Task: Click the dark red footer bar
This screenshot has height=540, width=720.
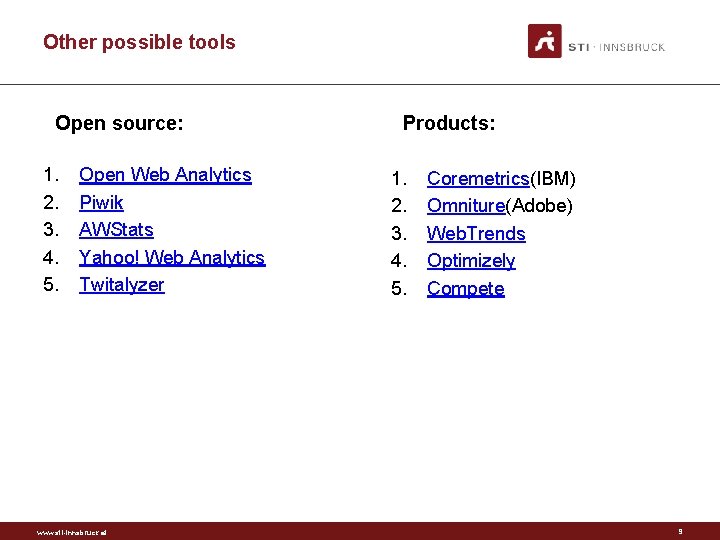Action: coord(360,531)
